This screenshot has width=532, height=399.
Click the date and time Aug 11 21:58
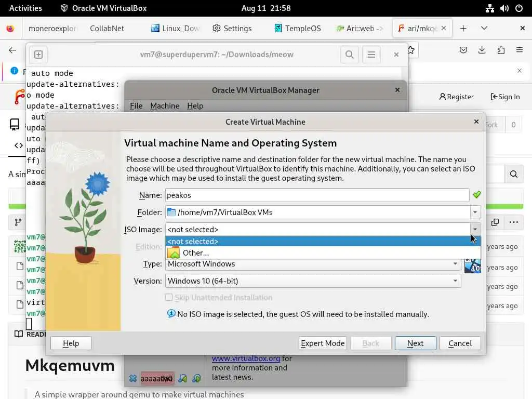click(266, 8)
